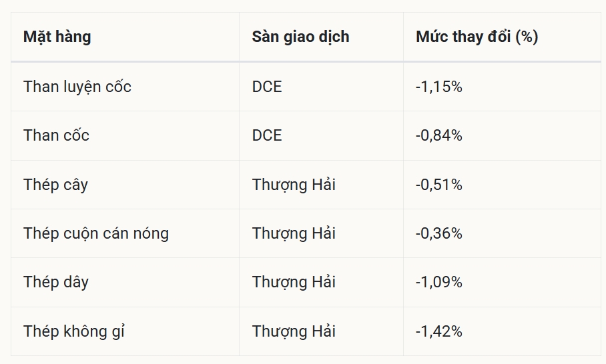Pick the -1,09% change value
The image size is (606, 364).
click(x=438, y=282)
